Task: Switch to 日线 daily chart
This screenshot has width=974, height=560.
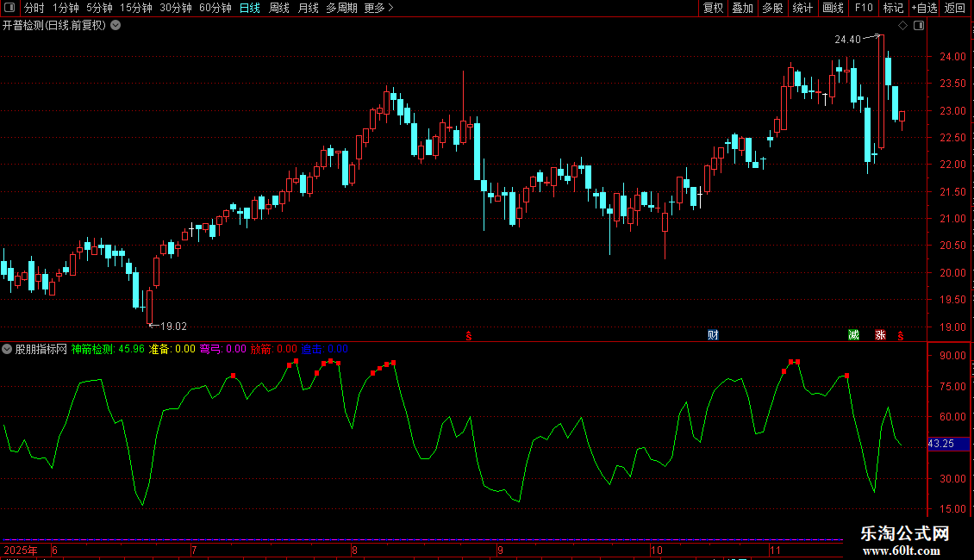Action: coord(250,8)
